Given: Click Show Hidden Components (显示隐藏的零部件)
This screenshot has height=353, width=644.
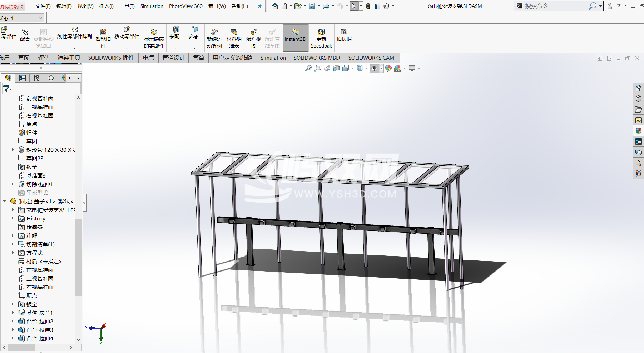Looking at the screenshot, I should (154, 38).
